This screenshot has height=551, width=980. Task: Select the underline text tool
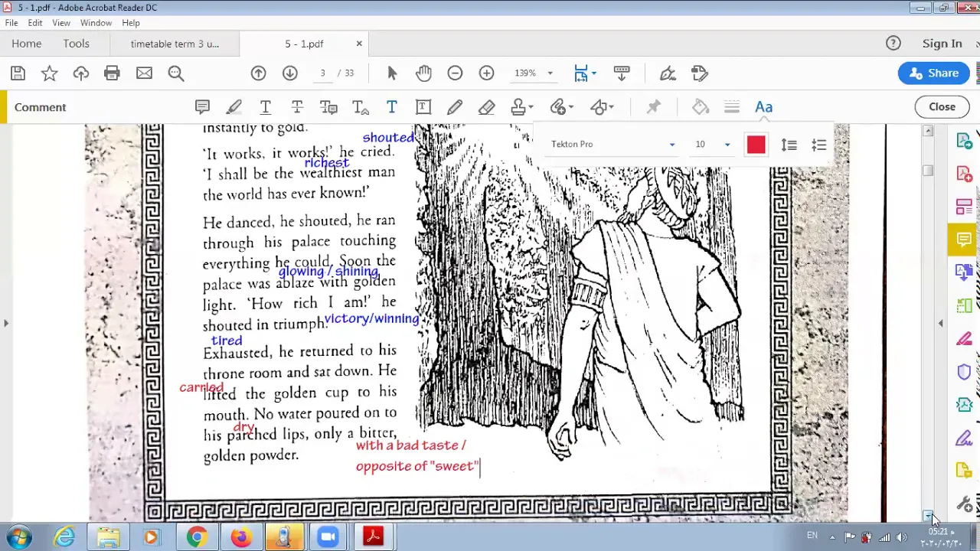click(265, 107)
